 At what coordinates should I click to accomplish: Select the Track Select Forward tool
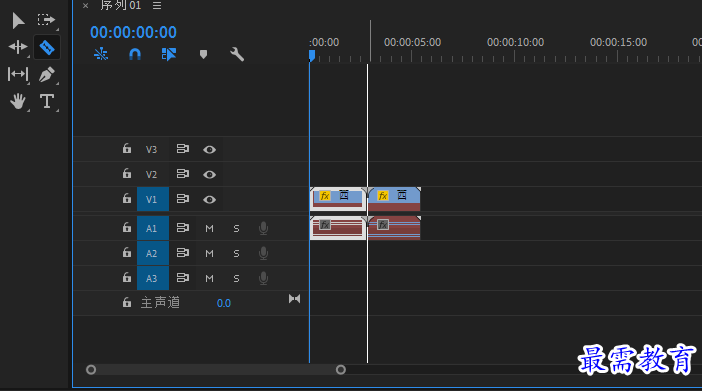point(46,20)
